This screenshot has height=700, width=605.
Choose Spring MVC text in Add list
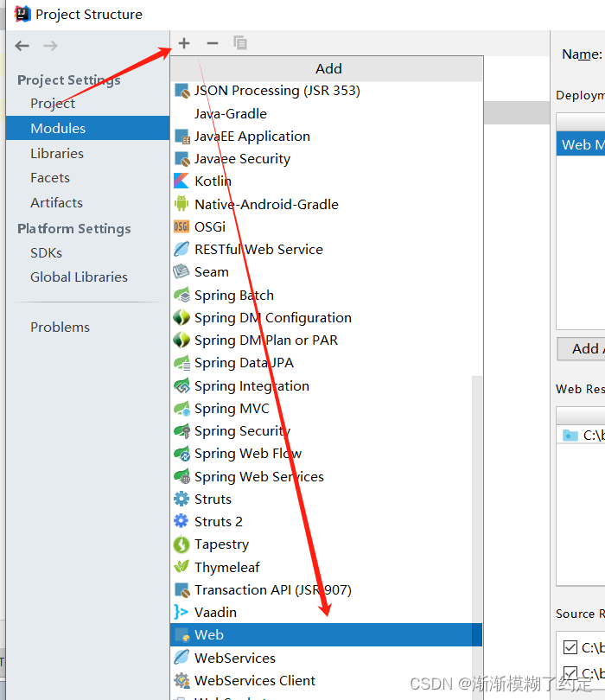[x=232, y=409]
